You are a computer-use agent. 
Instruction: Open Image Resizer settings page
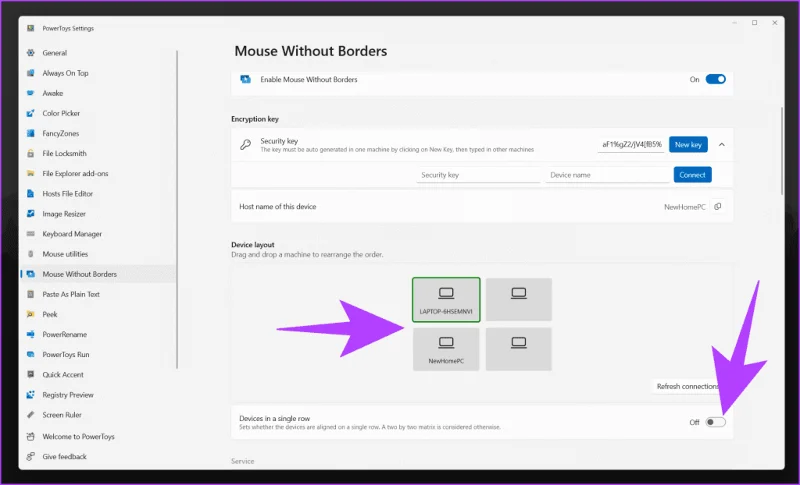pyautogui.click(x=64, y=214)
